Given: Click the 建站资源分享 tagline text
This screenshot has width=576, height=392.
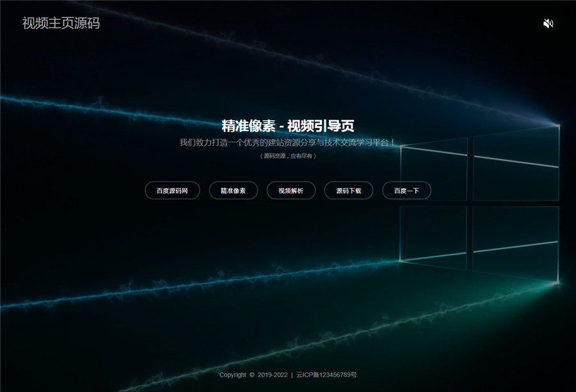Looking at the screenshot, I should tap(288, 143).
